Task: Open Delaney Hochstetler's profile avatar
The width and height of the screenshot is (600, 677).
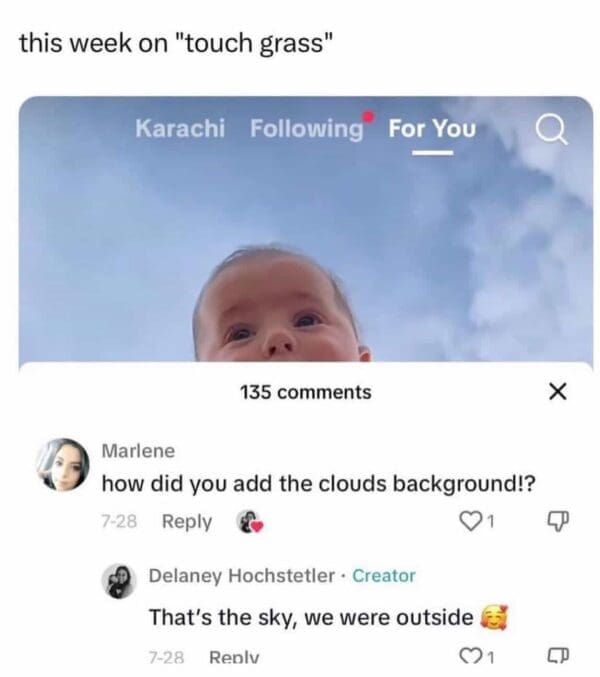Action: pos(119,581)
